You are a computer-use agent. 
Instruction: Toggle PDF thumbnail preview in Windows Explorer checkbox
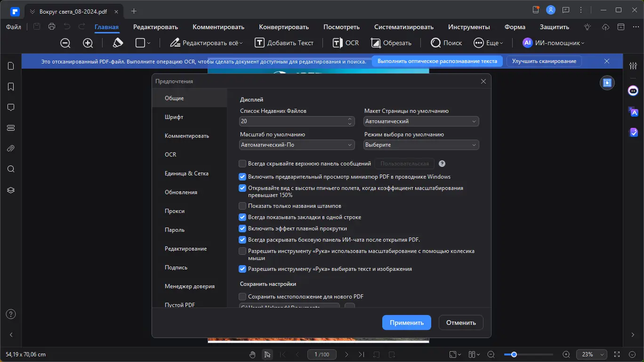[242, 177]
